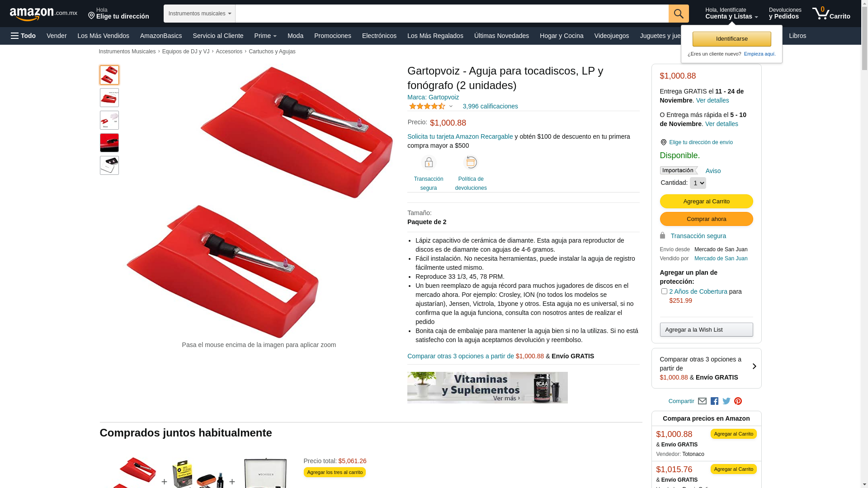This screenshot has width=868, height=488.
Task: Click the search magnifier button
Action: (679, 14)
